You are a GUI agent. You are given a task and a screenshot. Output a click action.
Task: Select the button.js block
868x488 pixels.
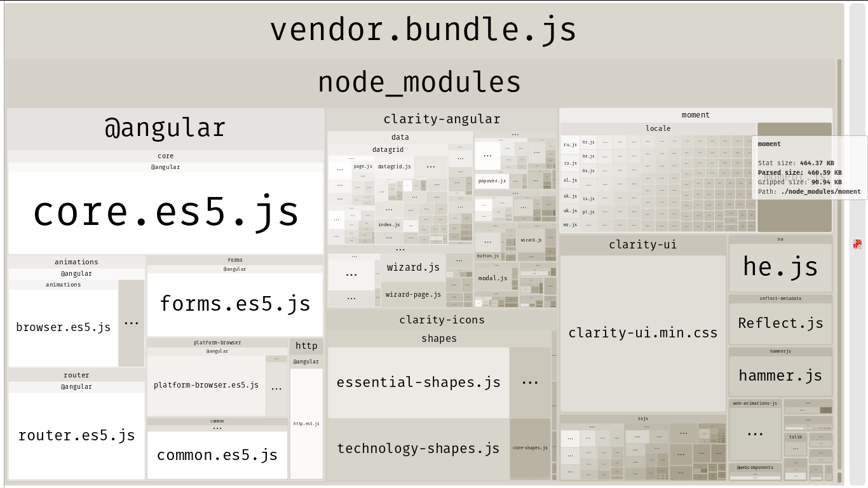click(x=488, y=256)
